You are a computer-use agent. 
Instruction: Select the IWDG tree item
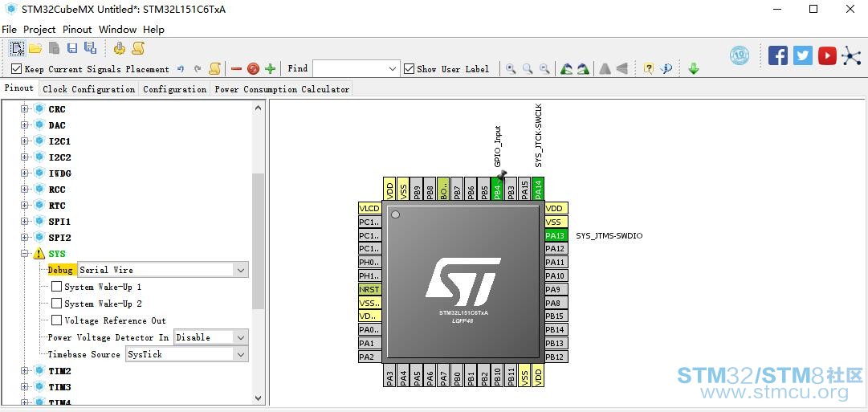(59, 173)
